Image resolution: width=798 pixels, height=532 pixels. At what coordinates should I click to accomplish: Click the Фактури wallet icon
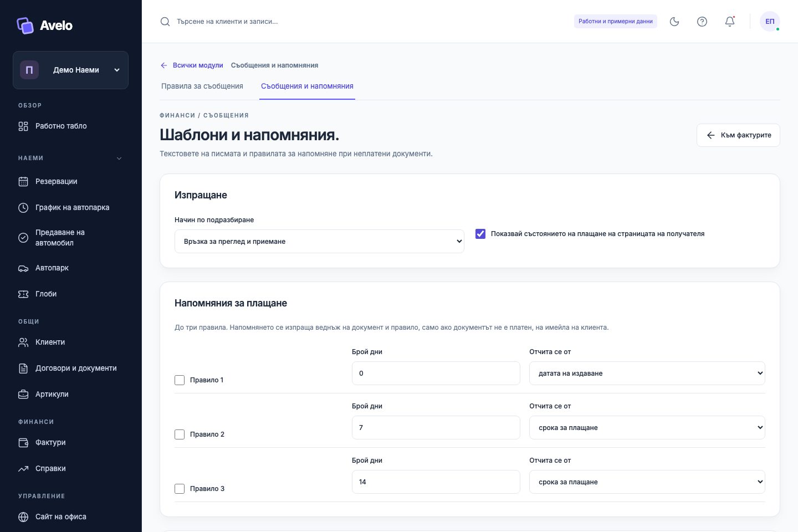(23, 443)
